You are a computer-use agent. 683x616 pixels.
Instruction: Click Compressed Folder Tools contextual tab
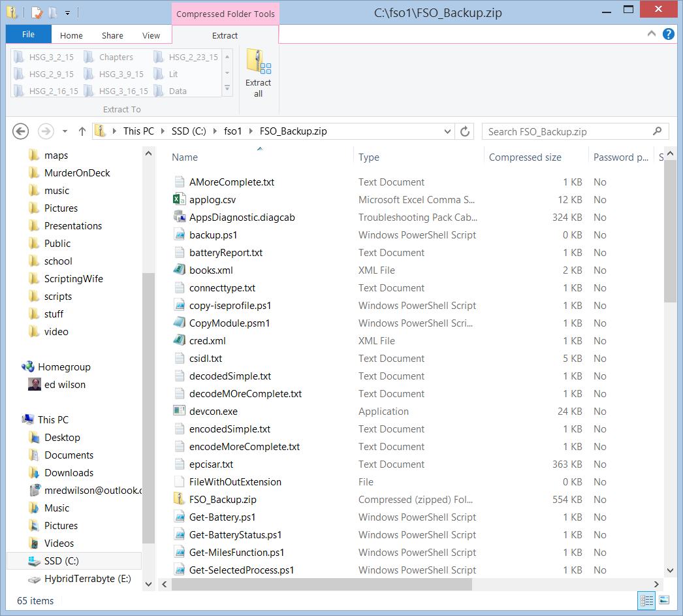[x=225, y=14]
